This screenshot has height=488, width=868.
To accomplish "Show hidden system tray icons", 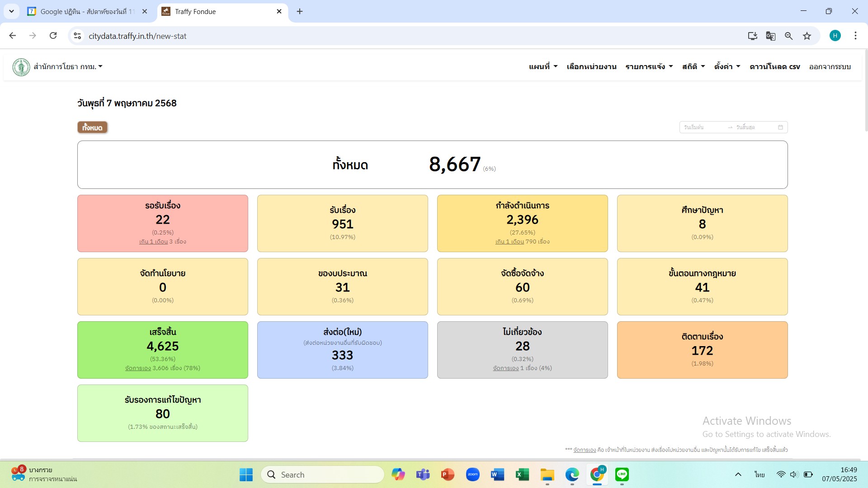I will (738, 474).
